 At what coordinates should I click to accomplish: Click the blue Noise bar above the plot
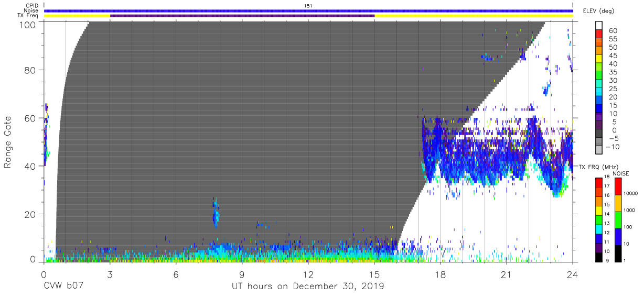[x=308, y=10]
